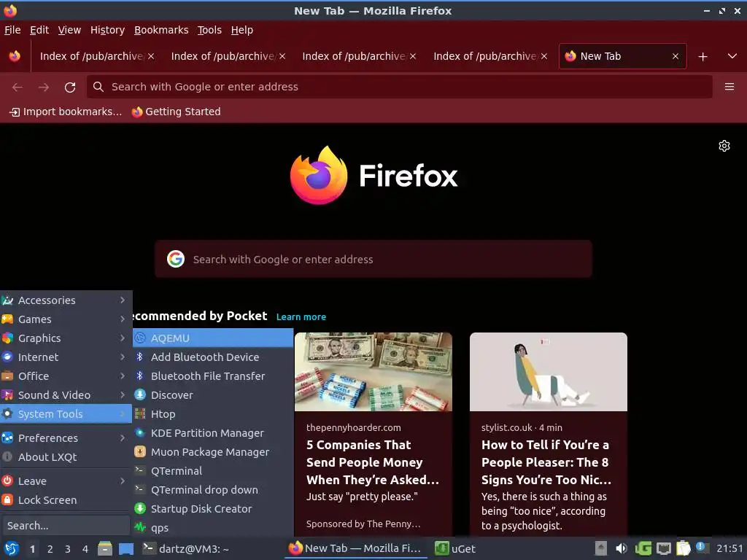Screen dimensions: 747x560
Task: Open Startup Disk Creator
Action: 213,509
